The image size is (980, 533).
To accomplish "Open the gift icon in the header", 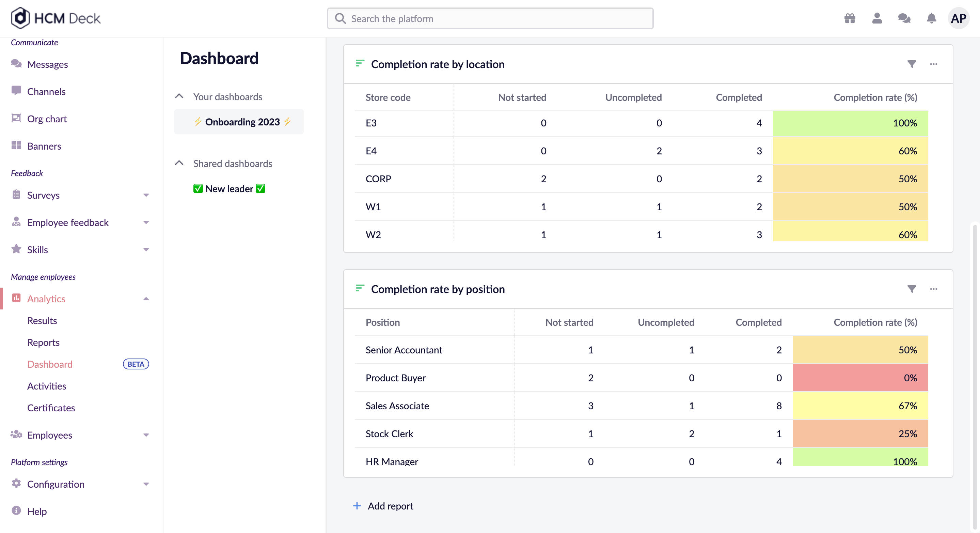I will 850,18.
